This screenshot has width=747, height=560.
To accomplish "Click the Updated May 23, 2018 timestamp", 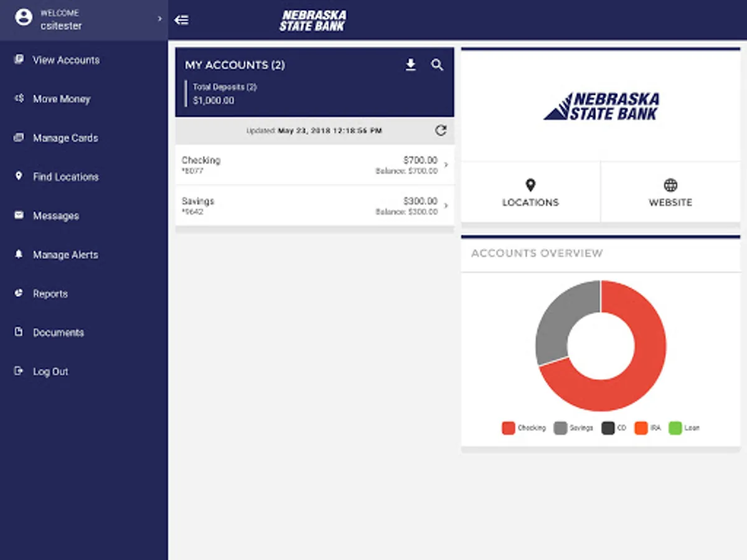I will 314,131.
